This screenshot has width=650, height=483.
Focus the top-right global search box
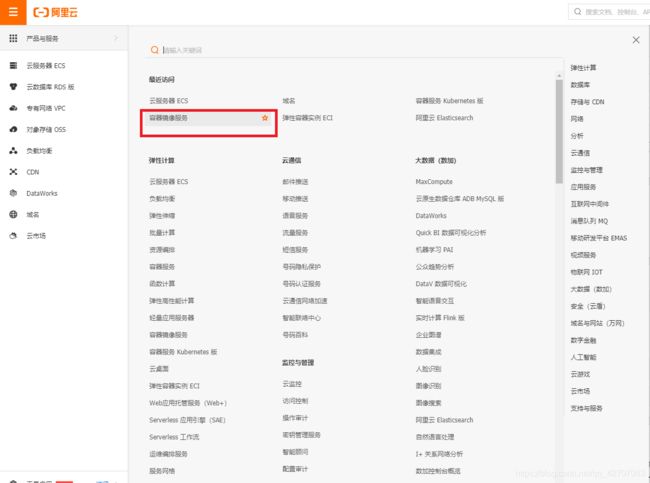[x=609, y=12]
